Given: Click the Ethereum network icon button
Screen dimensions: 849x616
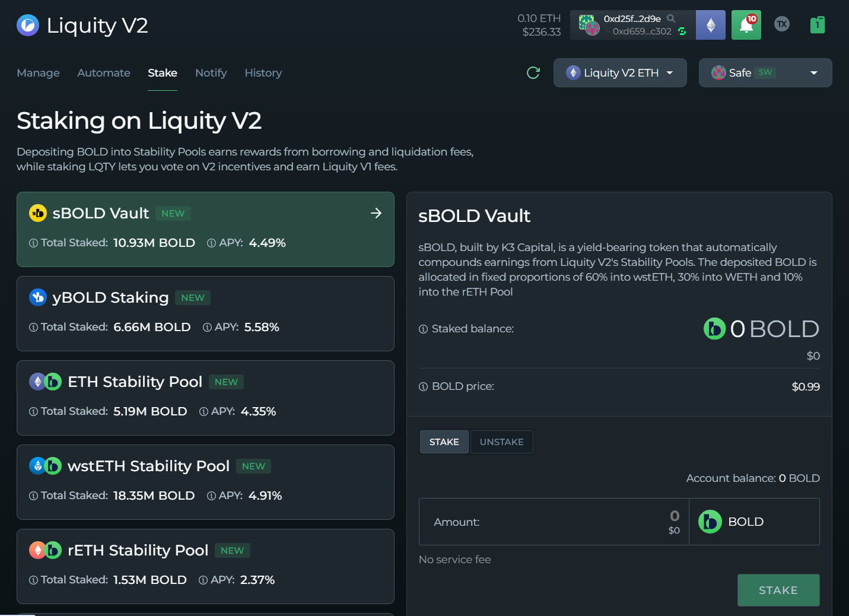Looking at the screenshot, I should (x=710, y=26).
